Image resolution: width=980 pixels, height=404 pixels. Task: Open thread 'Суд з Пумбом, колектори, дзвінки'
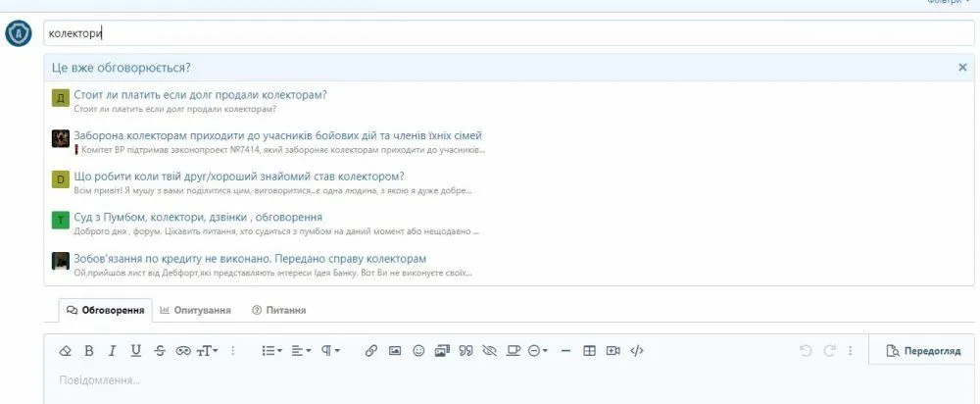[198, 217]
